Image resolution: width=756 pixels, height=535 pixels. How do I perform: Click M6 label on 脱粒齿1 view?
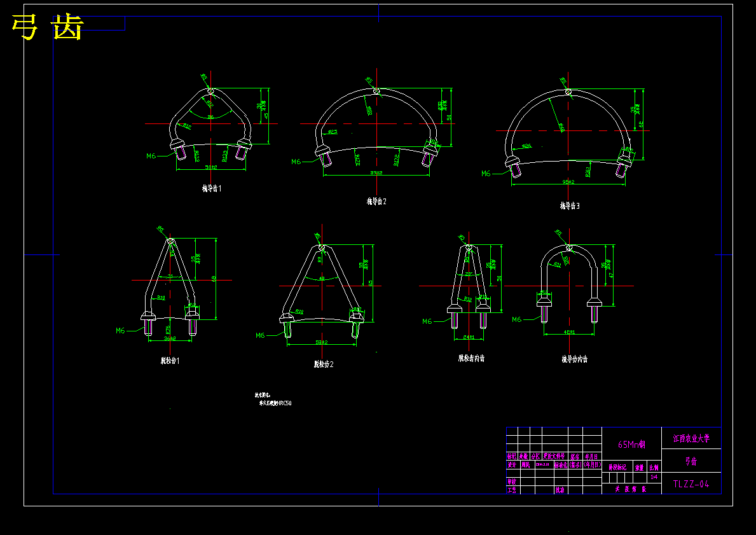click(120, 330)
